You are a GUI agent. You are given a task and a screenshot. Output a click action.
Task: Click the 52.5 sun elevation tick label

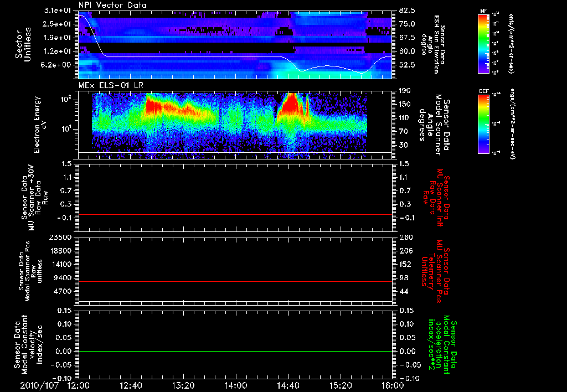coord(408,65)
